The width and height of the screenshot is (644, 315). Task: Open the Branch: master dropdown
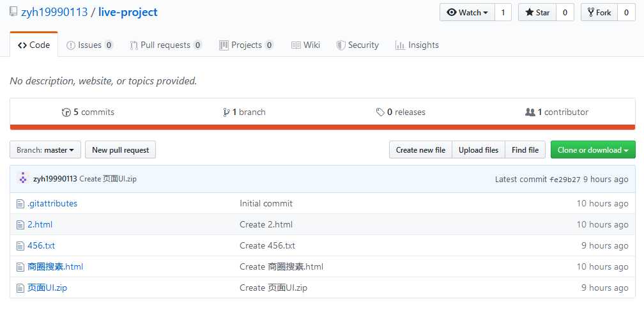[x=45, y=150]
